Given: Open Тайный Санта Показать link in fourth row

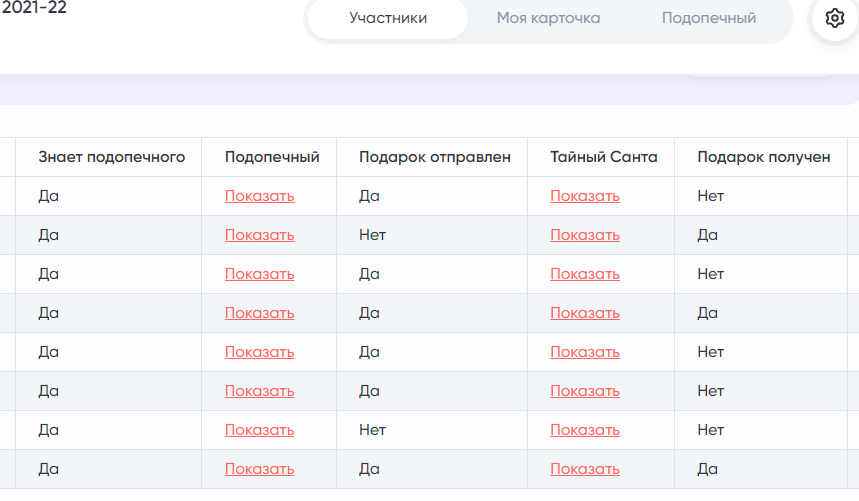Looking at the screenshot, I should [585, 313].
